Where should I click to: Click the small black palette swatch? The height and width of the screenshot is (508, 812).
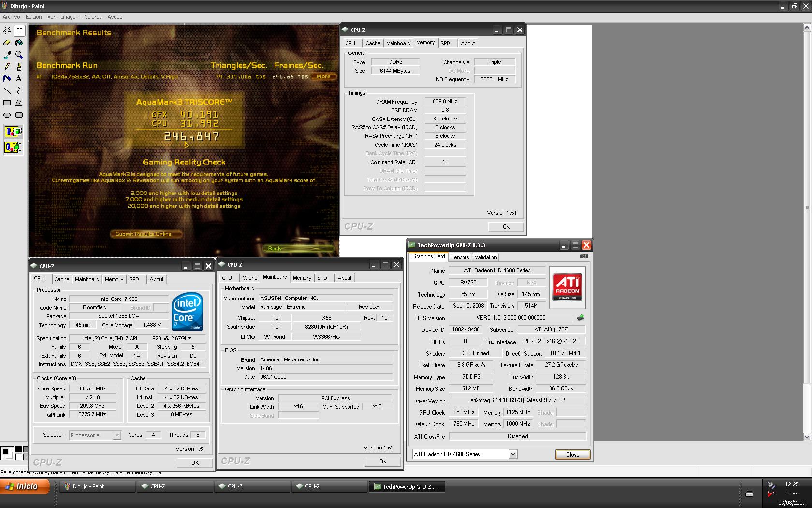click(19, 449)
